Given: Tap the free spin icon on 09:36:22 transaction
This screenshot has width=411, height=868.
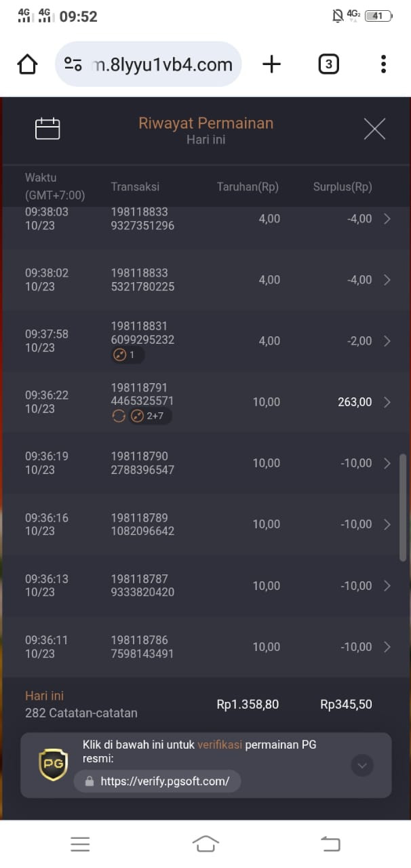Looking at the screenshot, I should tap(119, 416).
